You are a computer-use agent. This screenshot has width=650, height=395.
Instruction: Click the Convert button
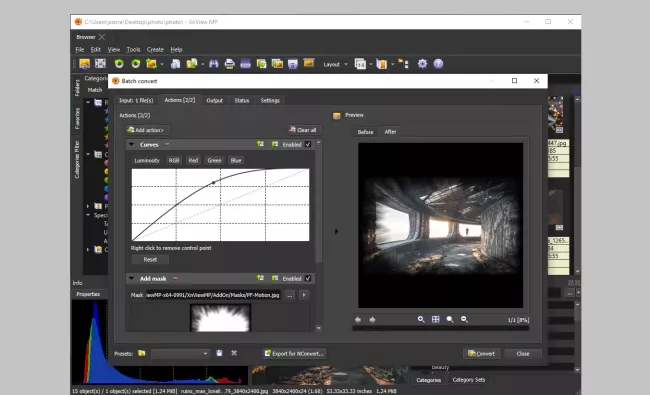click(481, 354)
